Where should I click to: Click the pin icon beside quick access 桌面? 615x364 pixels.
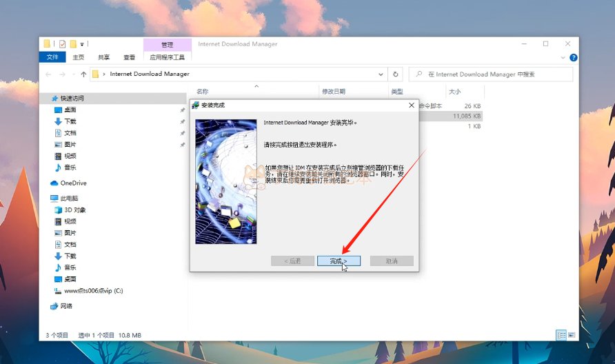point(183,110)
